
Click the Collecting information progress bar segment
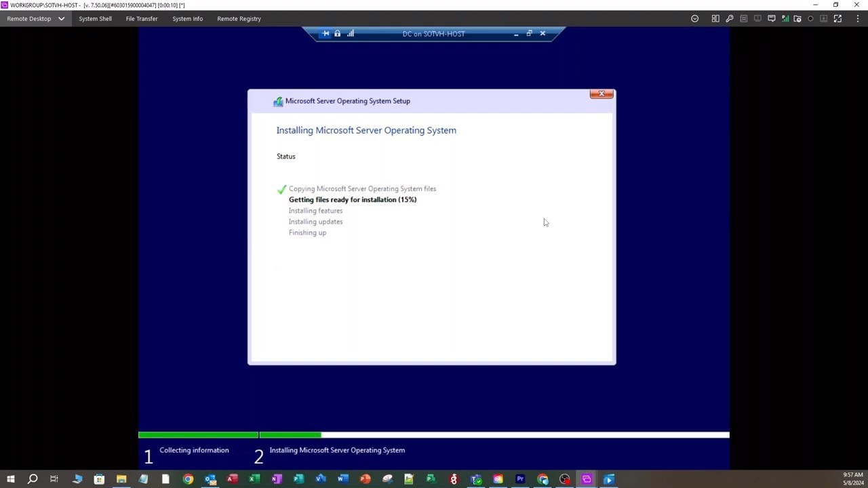click(x=198, y=435)
